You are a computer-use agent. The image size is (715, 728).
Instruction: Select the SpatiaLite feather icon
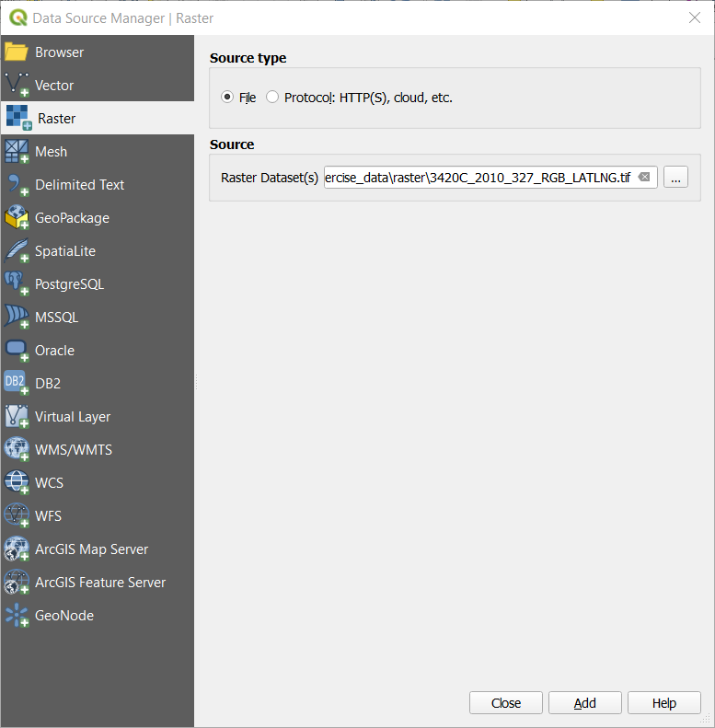17,251
